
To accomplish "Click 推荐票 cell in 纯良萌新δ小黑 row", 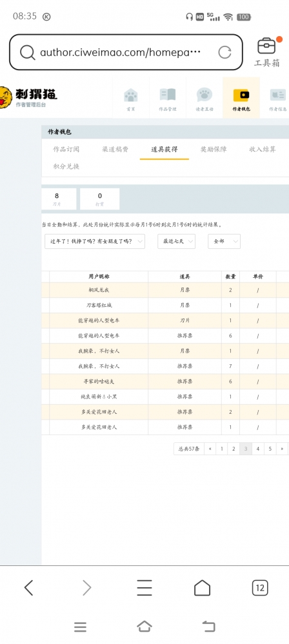I will [x=185, y=396].
